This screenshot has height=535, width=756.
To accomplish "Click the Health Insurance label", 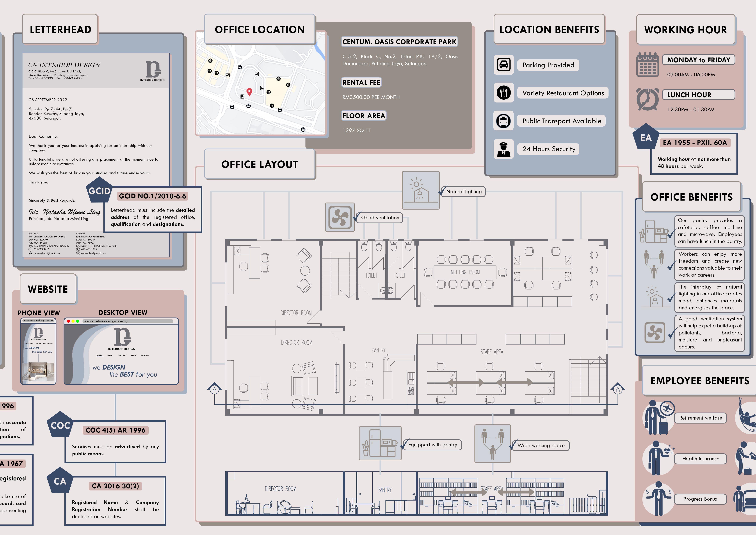I will [700, 459].
